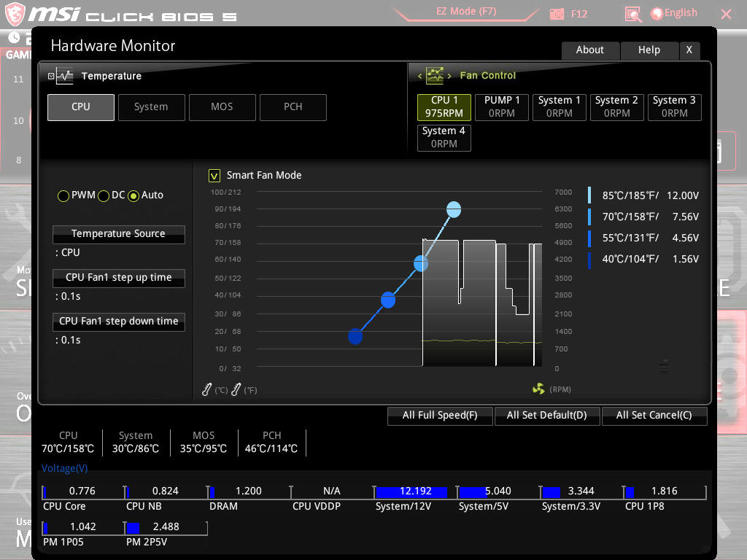Click All Set Default(D) button
Screen dimensions: 747x560
pyautogui.click(x=547, y=416)
